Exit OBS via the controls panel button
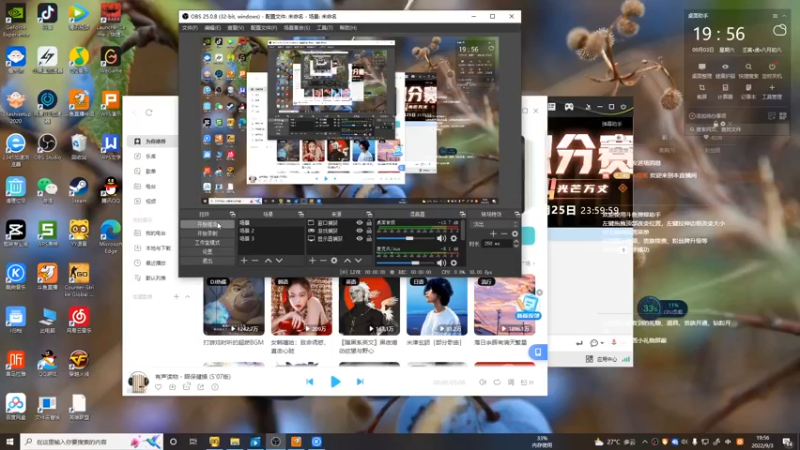The image size is (800, 450). click(x=207, y=261)
